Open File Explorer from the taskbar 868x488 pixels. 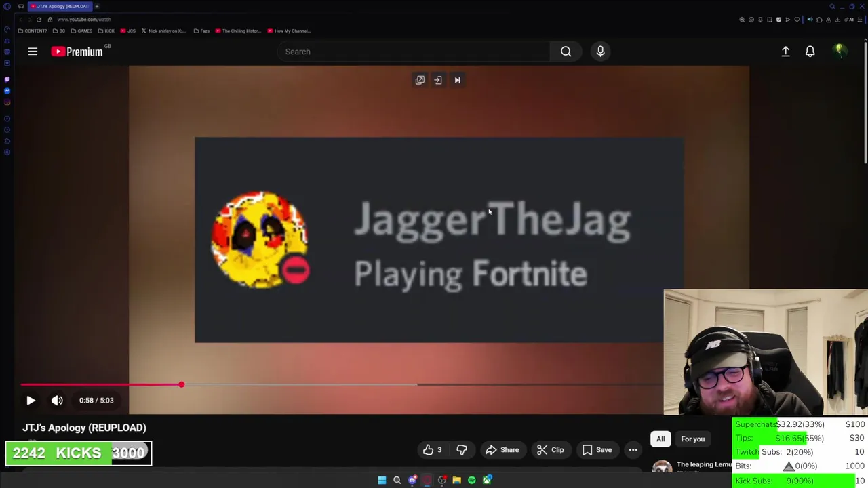coord(456,480)
